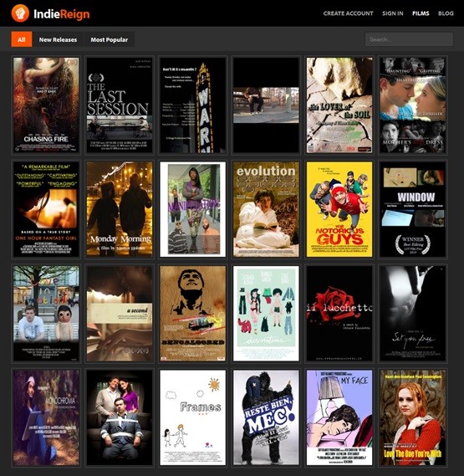
Task: Open One Hour Fantasy Girl poster
Action: (46, 209)
